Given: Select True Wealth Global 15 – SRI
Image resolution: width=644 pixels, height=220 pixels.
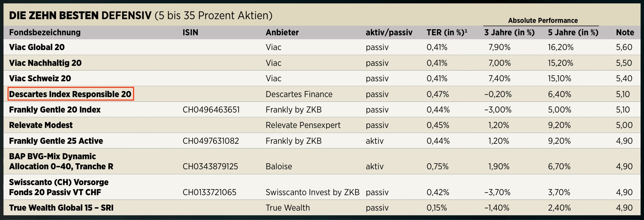Looking at the screenshot, I should coord(61,208).
